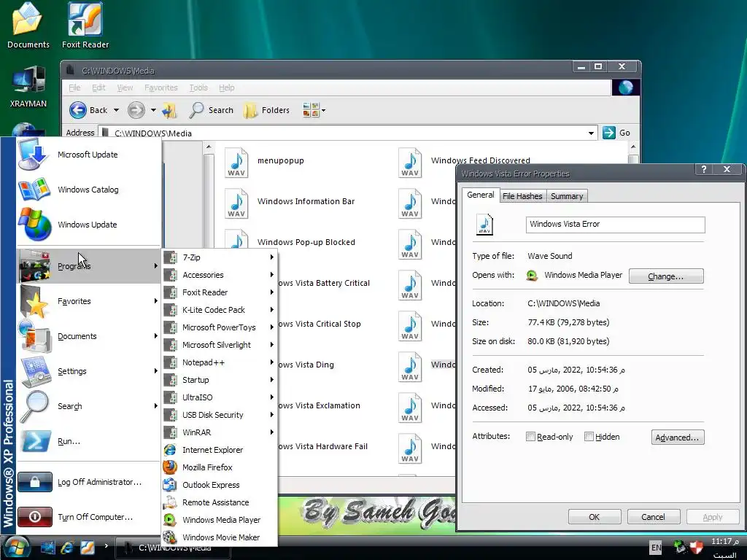Expand the Accessories submenu
Viewport: 747px width, 560px height.
coord(220,275)
